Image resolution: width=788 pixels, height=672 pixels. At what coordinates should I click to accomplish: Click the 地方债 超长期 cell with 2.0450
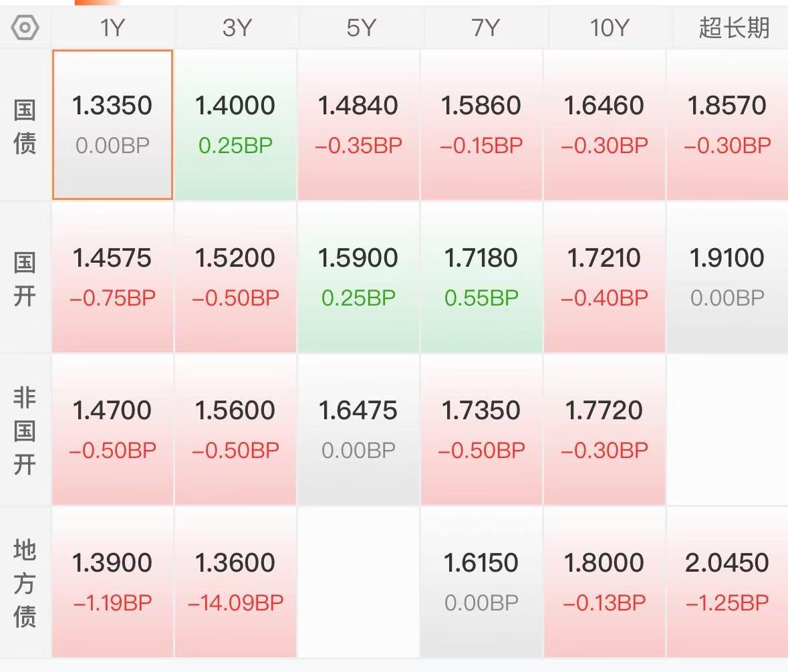(x=727, y=580)
